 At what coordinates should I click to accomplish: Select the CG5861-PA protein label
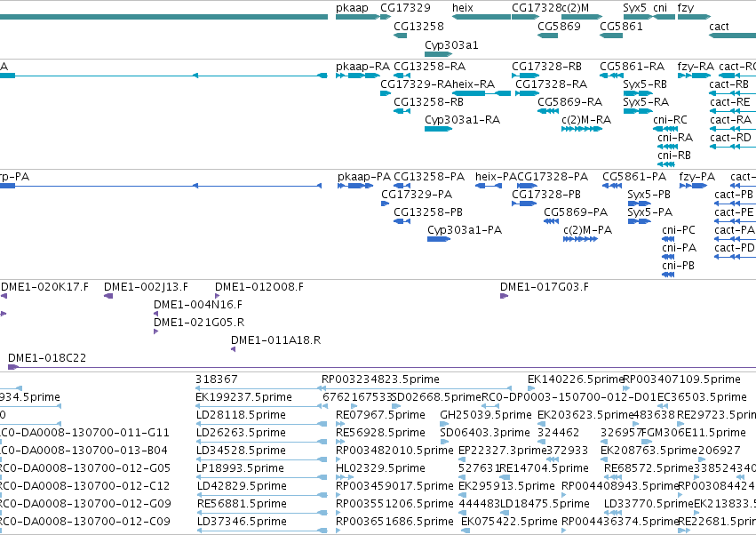(634, 177)
